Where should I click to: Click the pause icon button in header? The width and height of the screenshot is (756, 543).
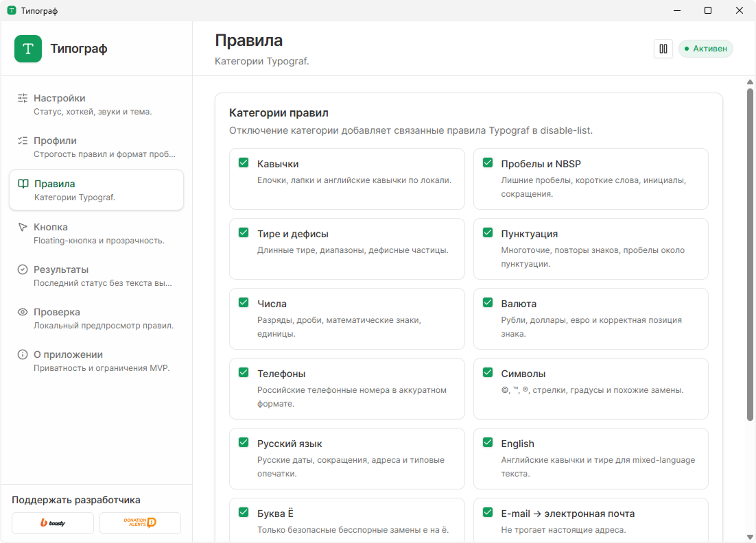(x=663, y=49)
